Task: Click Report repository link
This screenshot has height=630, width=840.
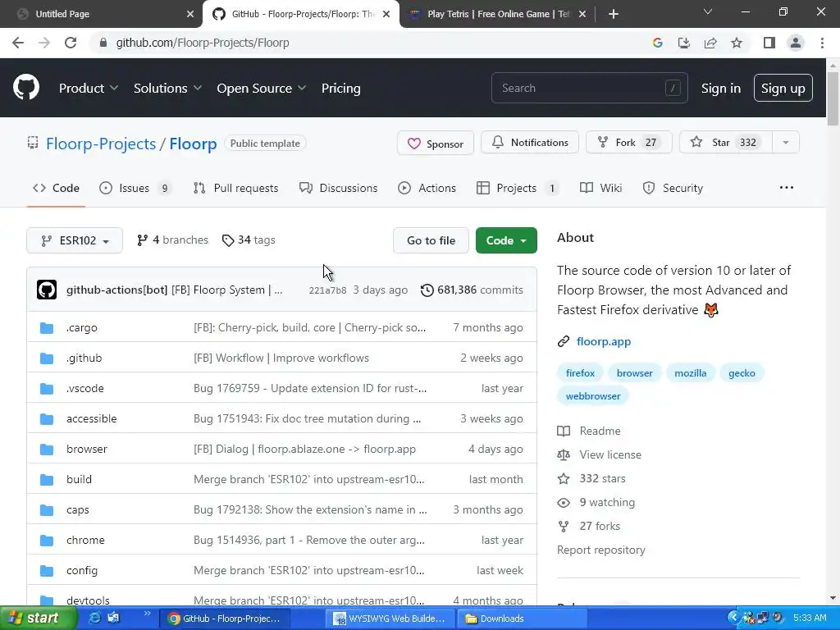Action: [x=601, y=550]
